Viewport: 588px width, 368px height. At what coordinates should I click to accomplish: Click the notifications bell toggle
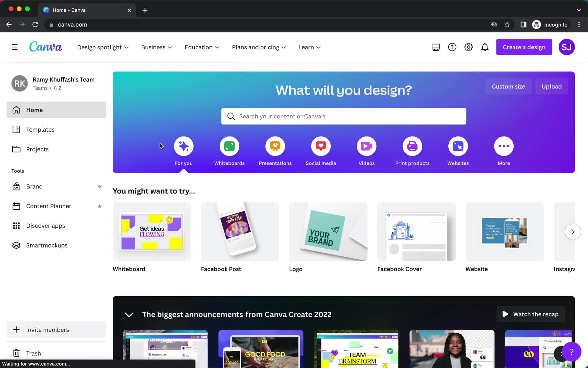(x=485, y=47)
